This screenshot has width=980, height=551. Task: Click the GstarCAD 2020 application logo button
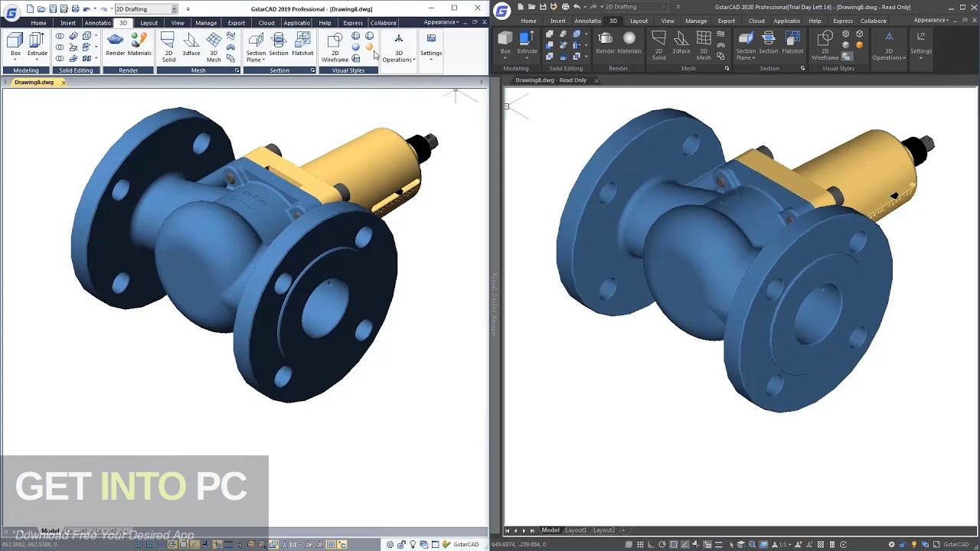point(501,11)
